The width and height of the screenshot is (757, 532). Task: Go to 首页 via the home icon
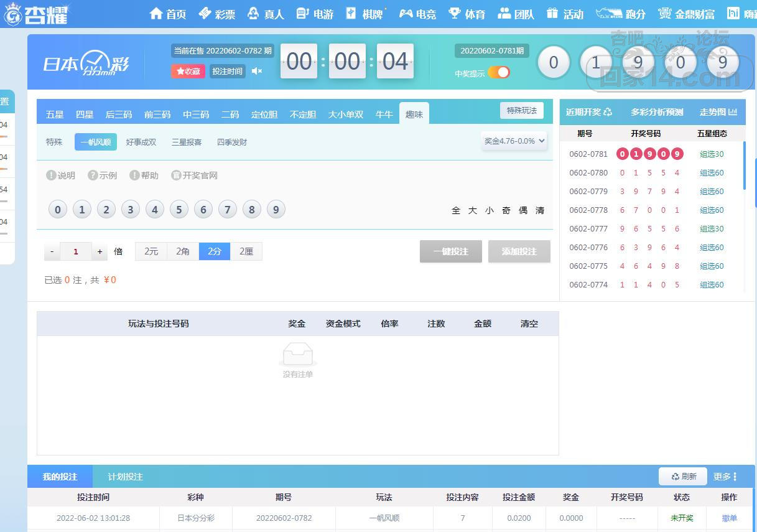coord(156,14)
